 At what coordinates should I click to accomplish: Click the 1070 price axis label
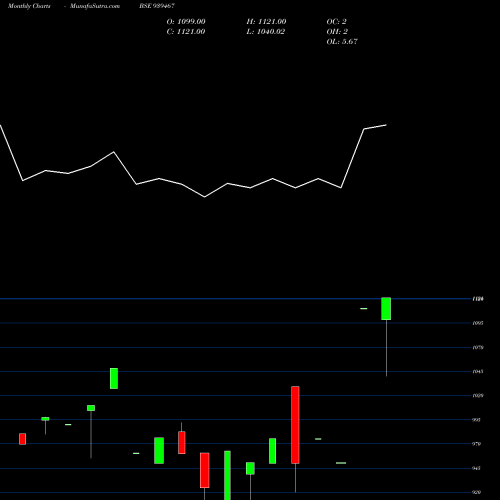pos(478,347)
